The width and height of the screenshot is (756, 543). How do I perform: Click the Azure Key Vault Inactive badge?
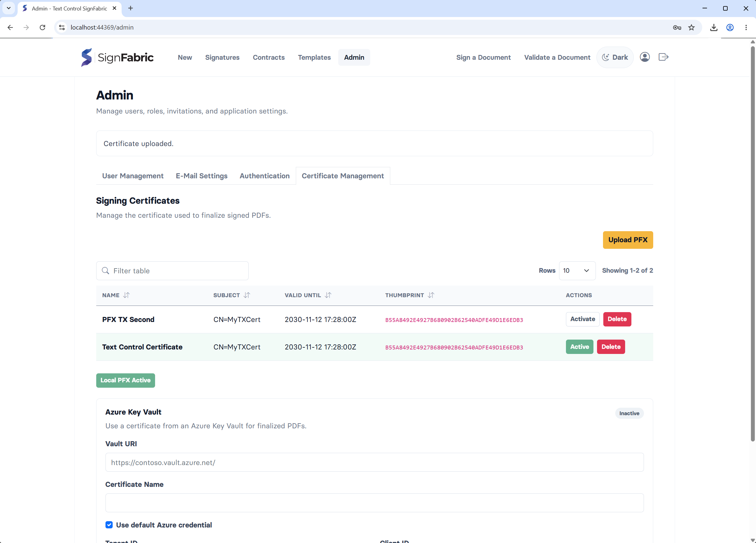(629, 413)
